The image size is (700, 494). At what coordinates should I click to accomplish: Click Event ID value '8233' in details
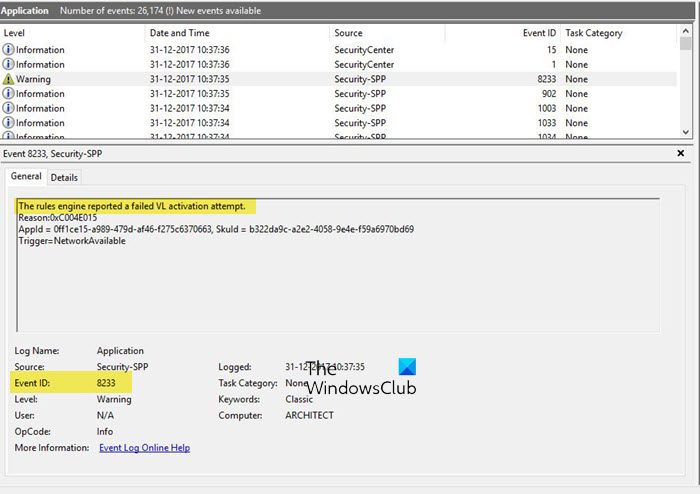click(106, 383)
